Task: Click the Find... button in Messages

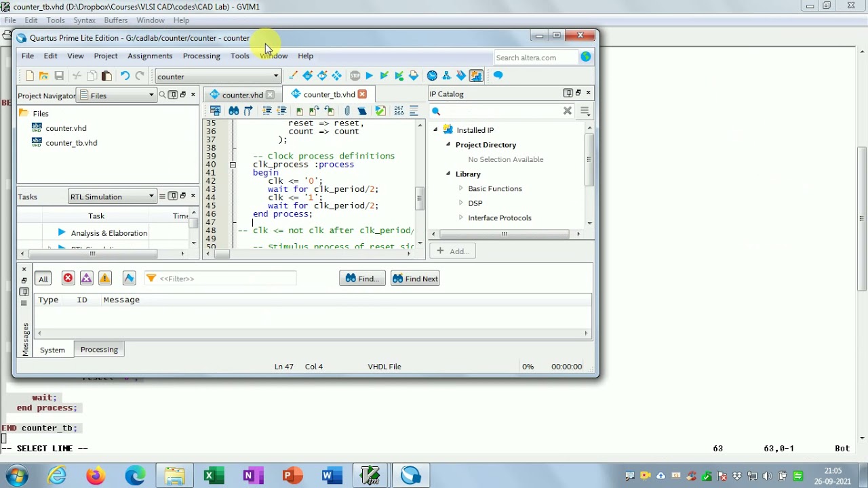Action: click(362, 279)
